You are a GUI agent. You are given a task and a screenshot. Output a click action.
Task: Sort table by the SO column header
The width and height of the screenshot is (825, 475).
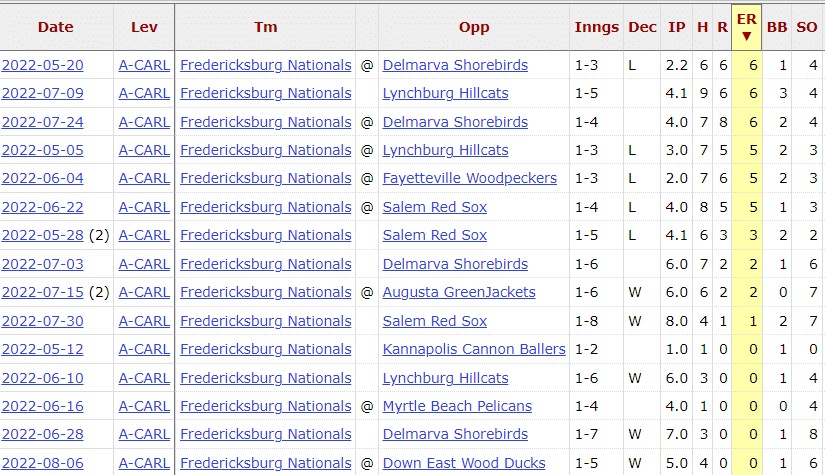[807, 27]
